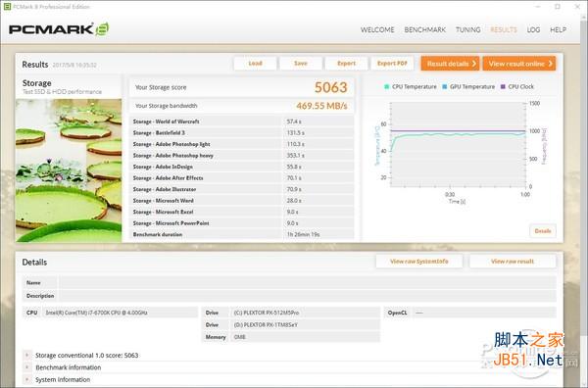Click View result online button
Screen dimensions: 588x388
(519, 64)
